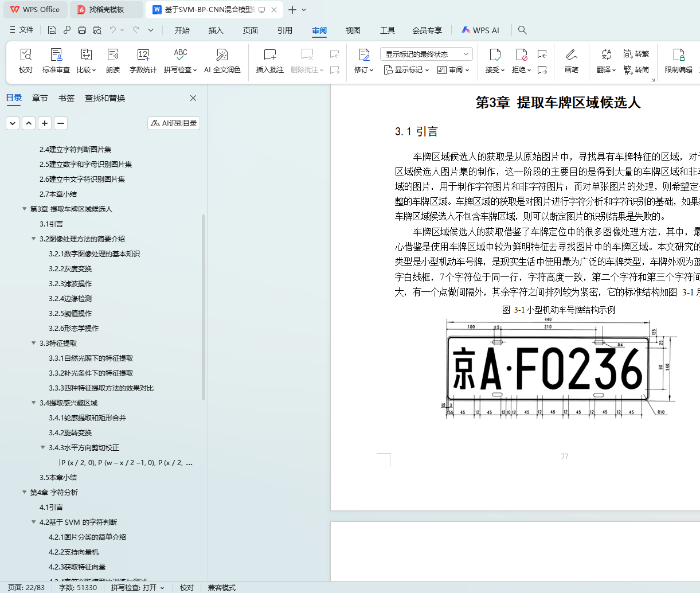700x593 pixels.
Task: Collapse the 第4章 字符分析 node
Action: point(24,492)
